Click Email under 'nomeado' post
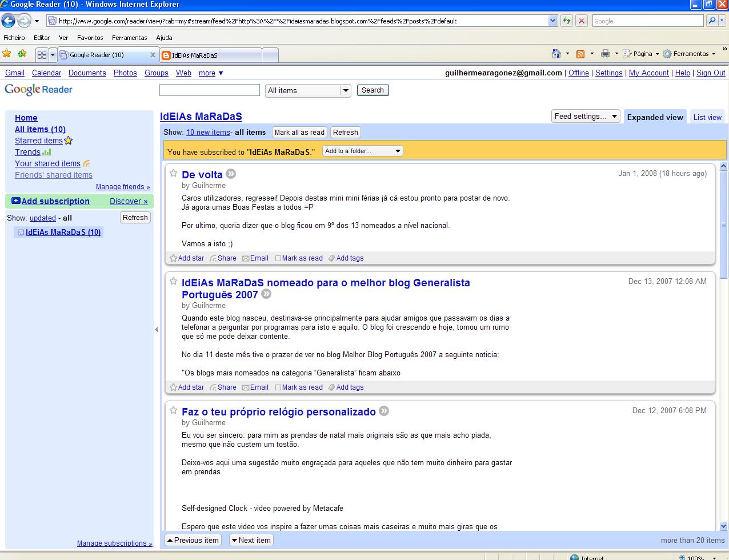 (255, 387)
